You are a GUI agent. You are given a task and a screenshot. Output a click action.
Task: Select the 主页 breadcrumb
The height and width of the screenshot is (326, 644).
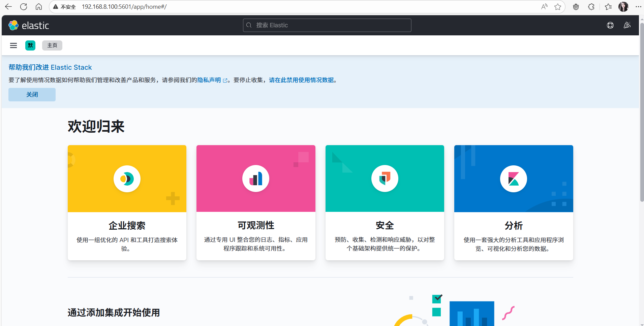pyautogui.click(x=52, y=45)
